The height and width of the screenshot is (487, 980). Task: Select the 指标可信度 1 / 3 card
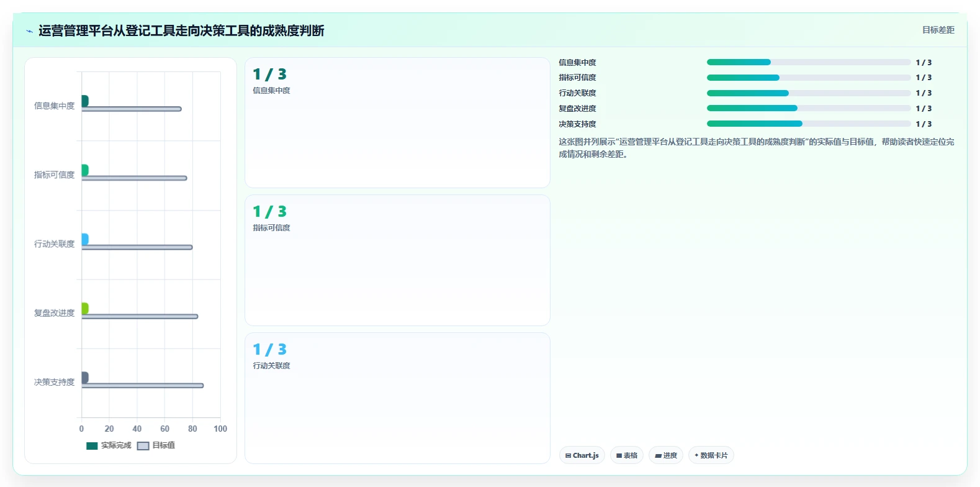(x=397, y=260)
